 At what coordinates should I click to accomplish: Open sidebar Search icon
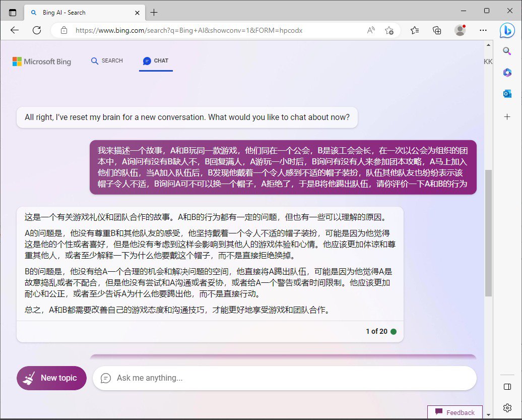(x=507, y=51)
